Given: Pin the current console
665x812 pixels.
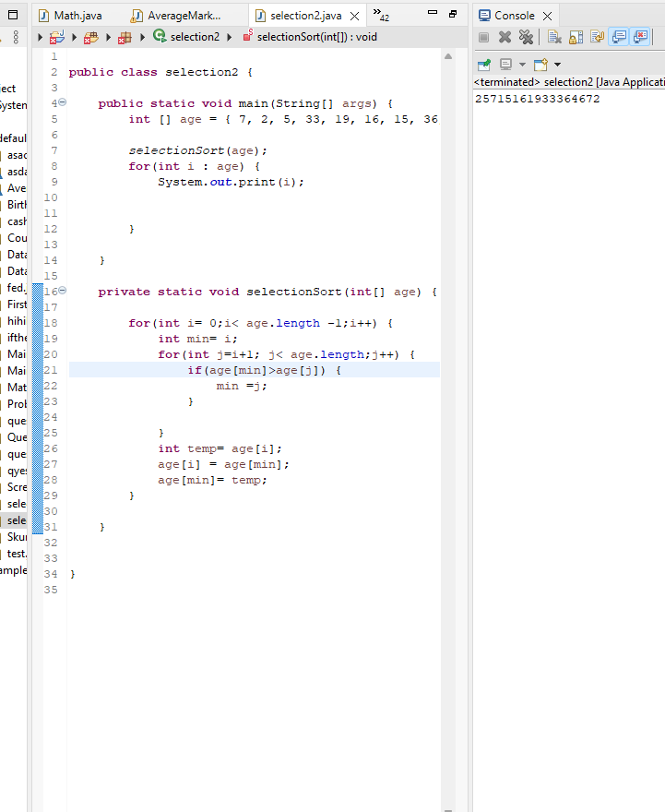Looking at the screenshot, I should [x=484, y=65].
